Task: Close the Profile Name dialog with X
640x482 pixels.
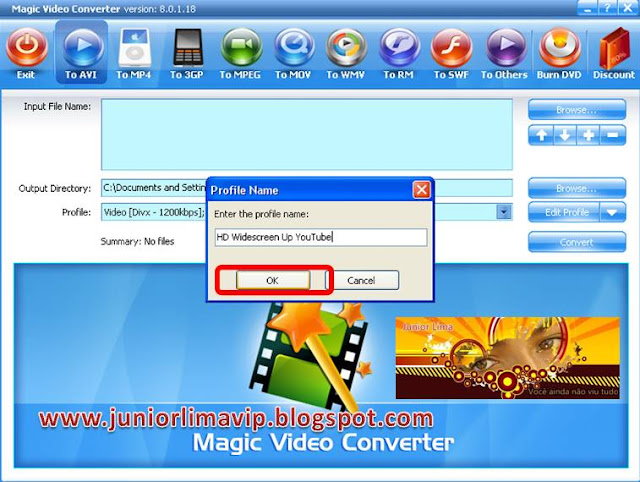Action: (x=422, y=190)
